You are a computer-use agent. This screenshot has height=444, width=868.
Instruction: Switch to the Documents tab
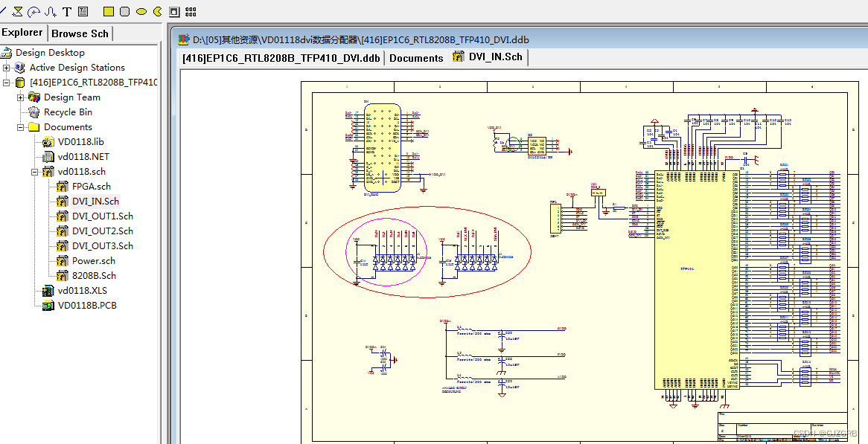415,58
